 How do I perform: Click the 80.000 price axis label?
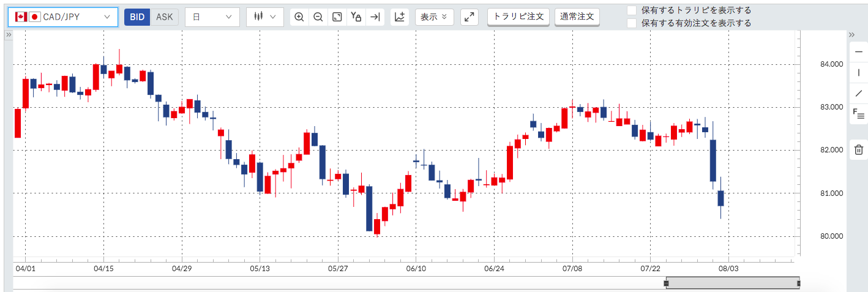[832, 236]
